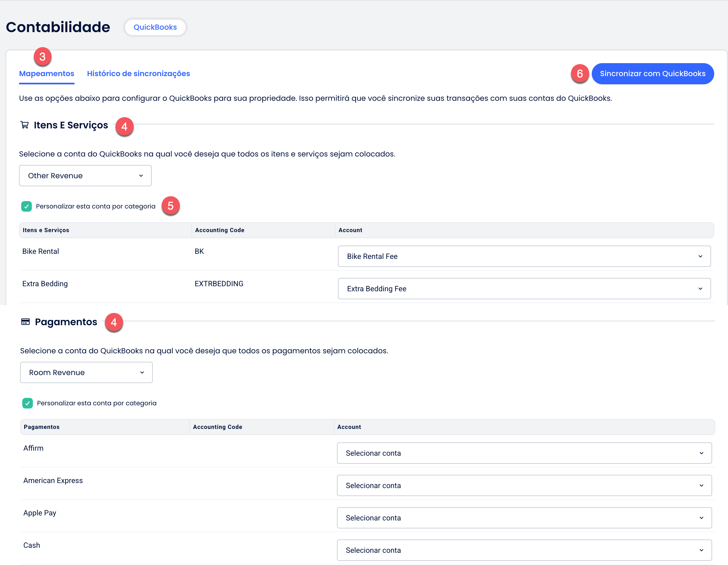The height and width of the screenshot is (565, 728).
Task: Uncheck Personalizar esta conta por categoria under Itens E Serviços
Action: [x=27, y=206]
